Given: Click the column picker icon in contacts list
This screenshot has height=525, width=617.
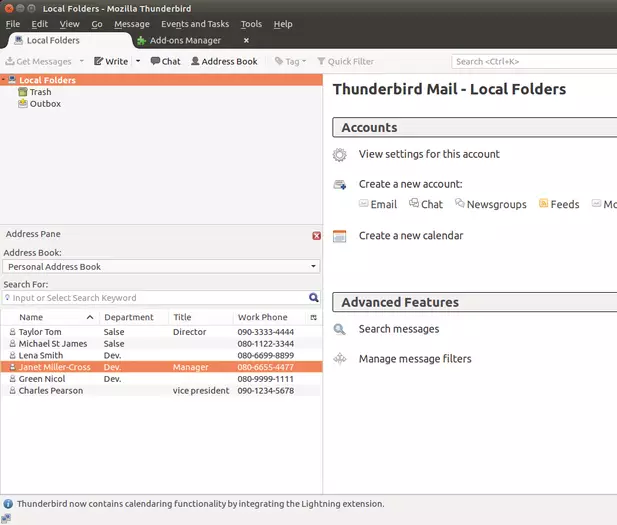Looking at the screenshot, I should 313,317.
